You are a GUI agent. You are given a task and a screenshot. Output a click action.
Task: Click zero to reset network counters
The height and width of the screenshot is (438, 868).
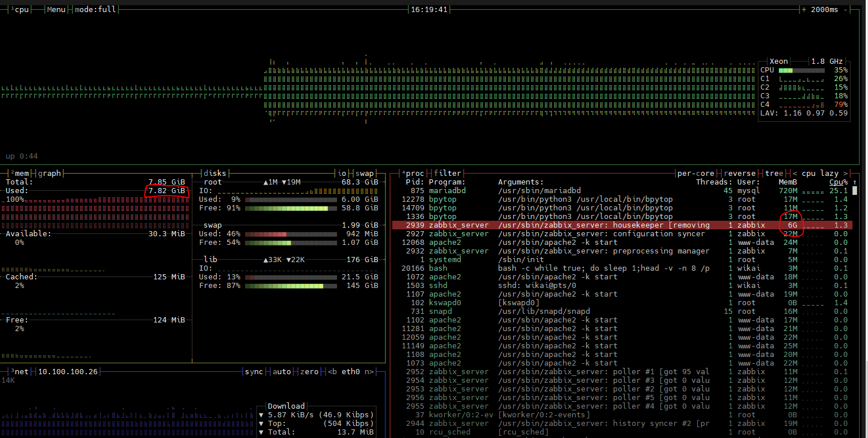click(308, 371)
